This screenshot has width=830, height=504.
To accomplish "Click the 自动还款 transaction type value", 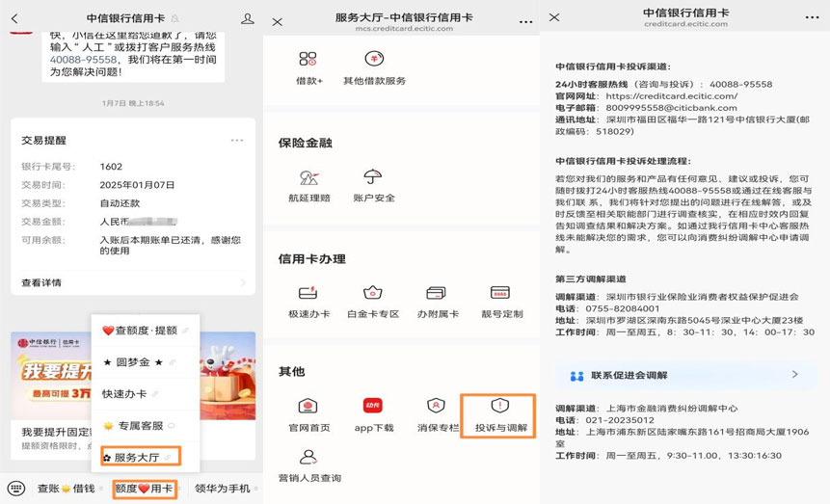I will (120, 203).
